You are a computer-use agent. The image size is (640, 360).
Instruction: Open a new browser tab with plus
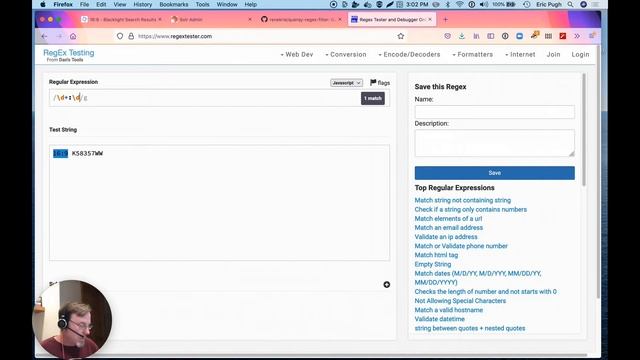445,19
